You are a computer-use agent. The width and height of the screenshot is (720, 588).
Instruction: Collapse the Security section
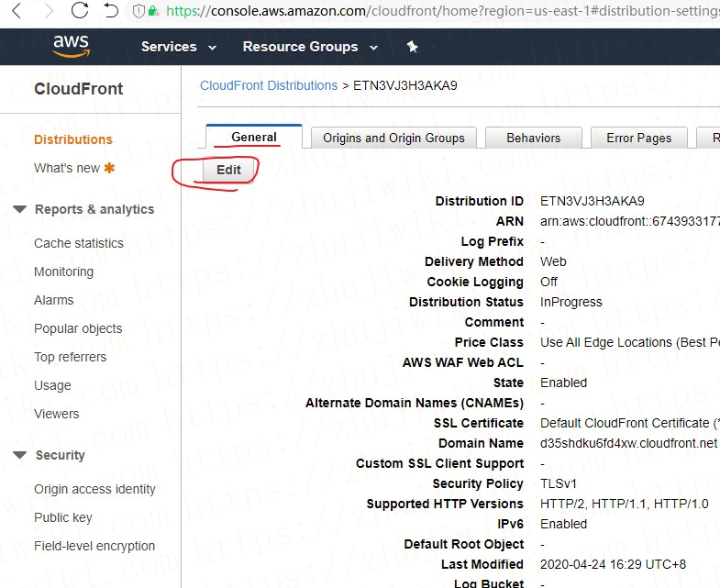[20, 455]
